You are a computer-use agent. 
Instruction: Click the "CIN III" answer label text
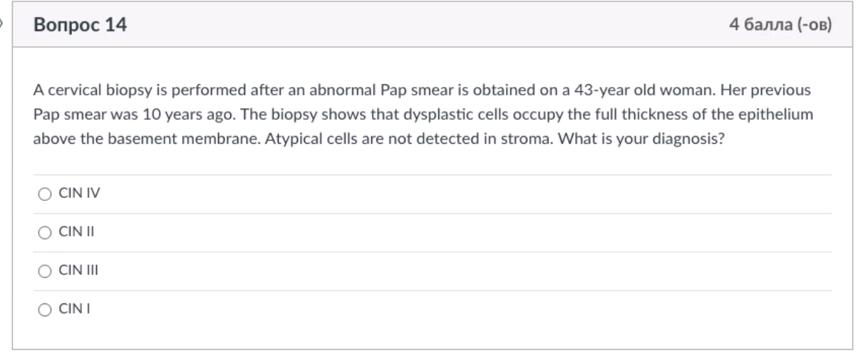(x=72, y=271)
